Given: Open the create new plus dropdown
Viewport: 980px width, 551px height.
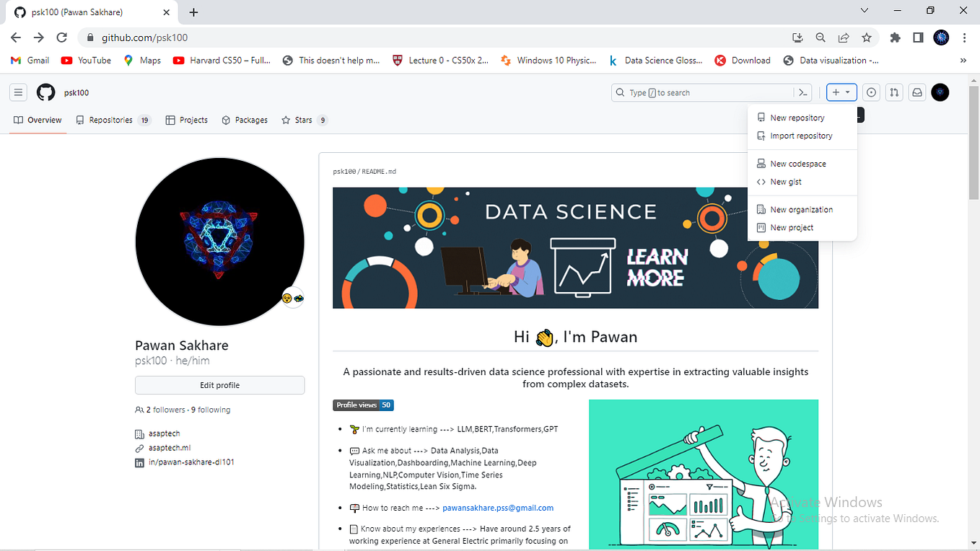Looking at the screenshot, I should pos(841,92).
